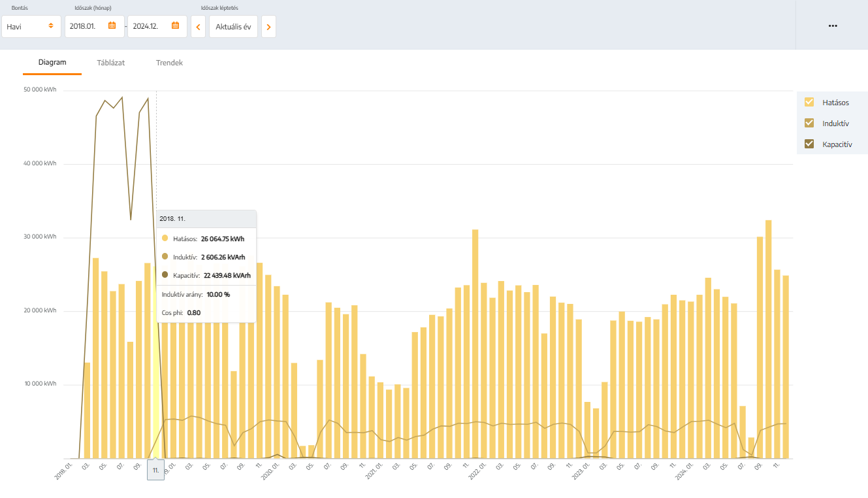
Task: Switch to the Táblázat tab
Action: coord(111,63)
